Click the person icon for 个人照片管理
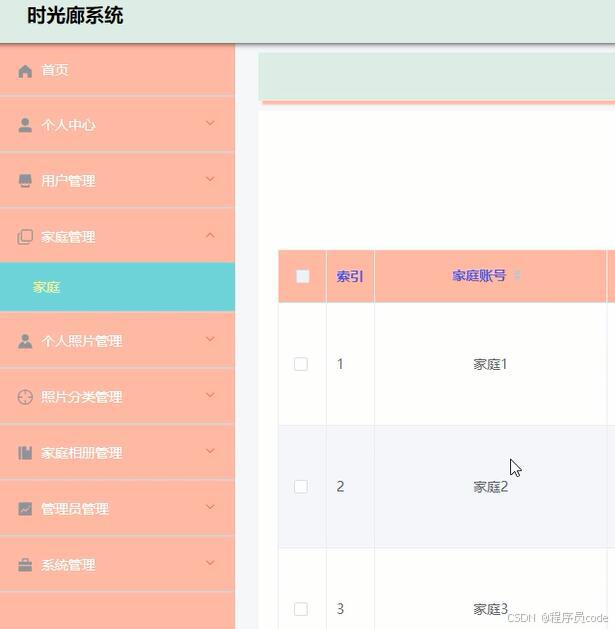615x629 pixels. click(25, 341)
